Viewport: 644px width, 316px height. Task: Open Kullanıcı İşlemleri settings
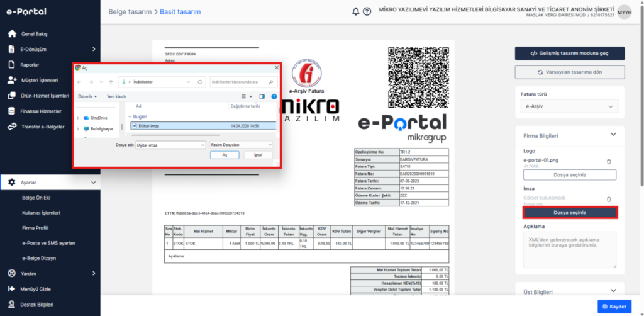pyautogui.click(x=42, y=213)
